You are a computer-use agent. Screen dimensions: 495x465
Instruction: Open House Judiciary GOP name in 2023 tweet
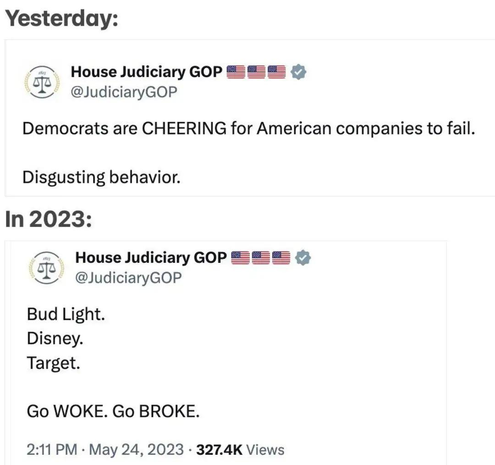pos(151,258)
